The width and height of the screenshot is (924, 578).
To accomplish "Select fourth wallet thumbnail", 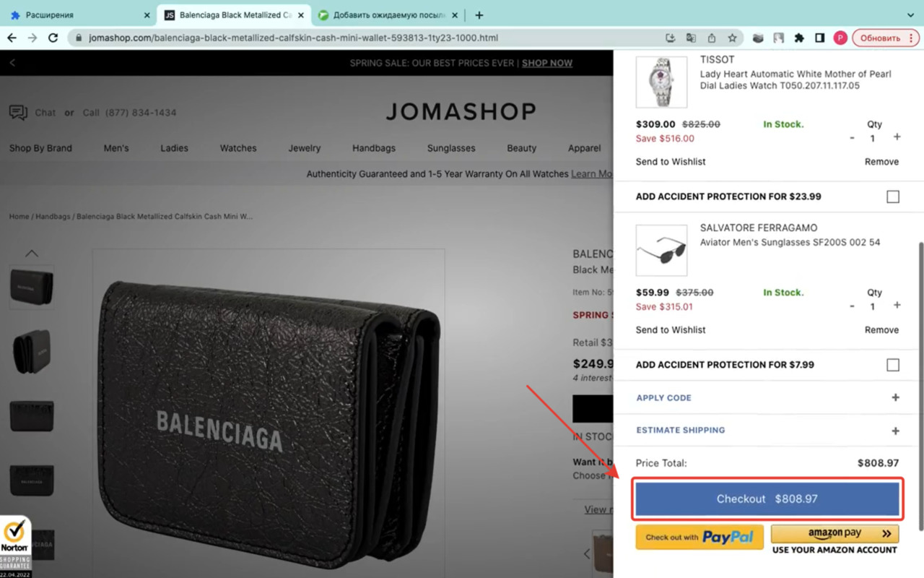I will 31,479.
